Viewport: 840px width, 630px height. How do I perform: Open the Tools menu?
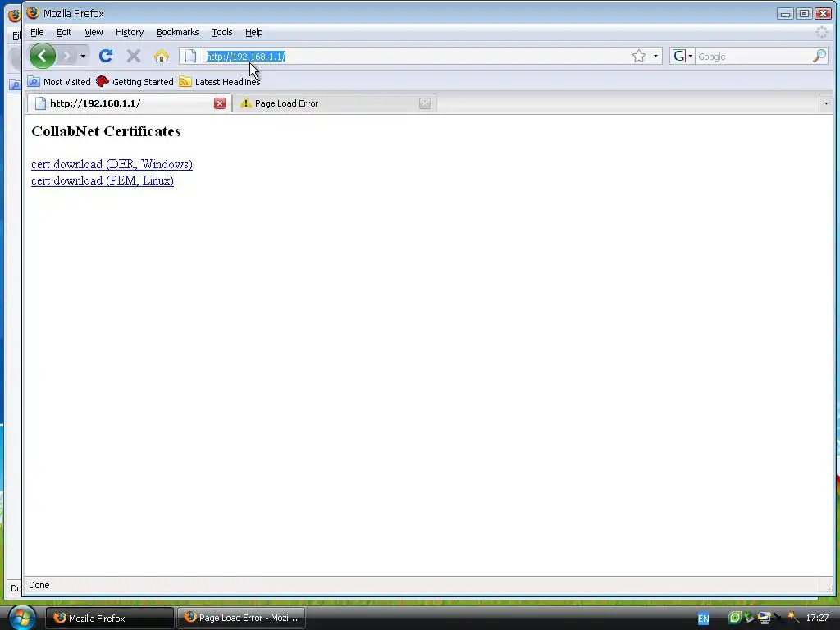221,32
